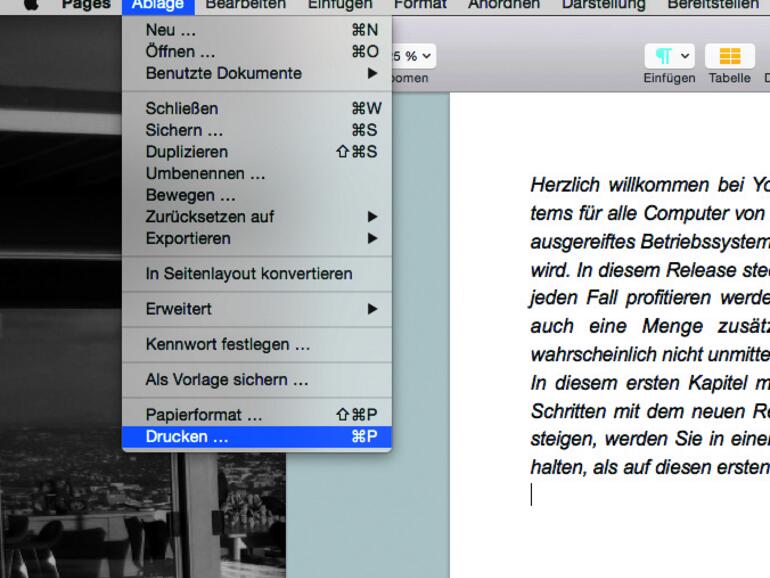Open the Darstellung menu

pos(604,5)
